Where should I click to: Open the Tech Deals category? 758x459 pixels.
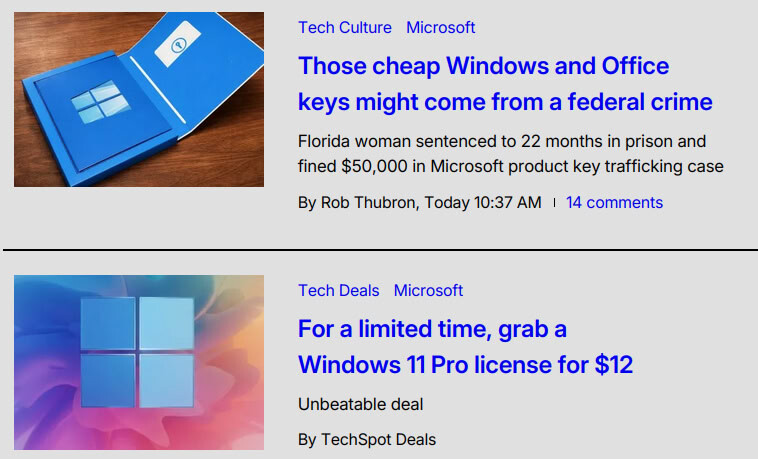click(339, 291)
